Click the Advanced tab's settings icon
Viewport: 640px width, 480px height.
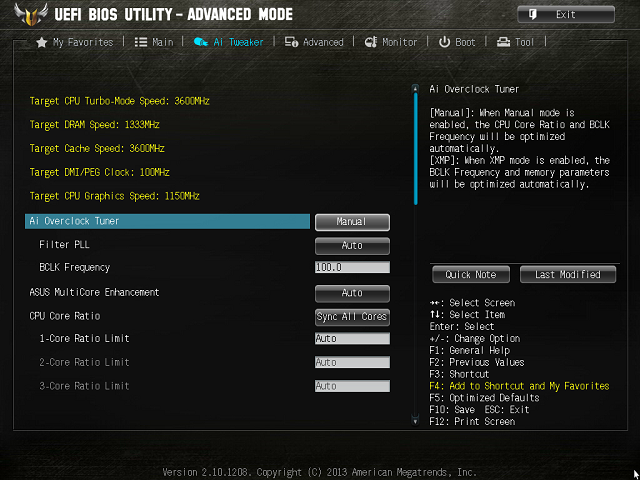click(x=291, y=42)
